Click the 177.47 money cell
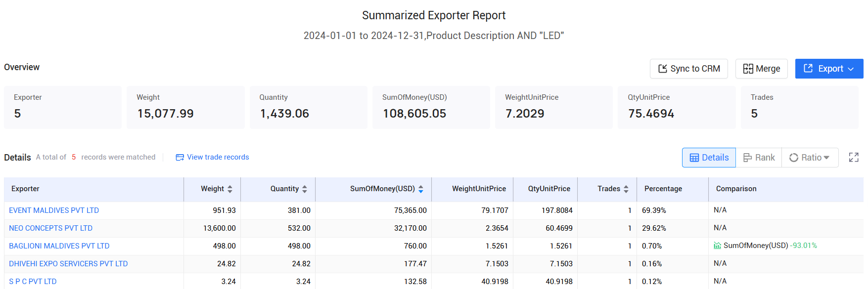This screenshot has height=289, width=868. click(373, 264)
